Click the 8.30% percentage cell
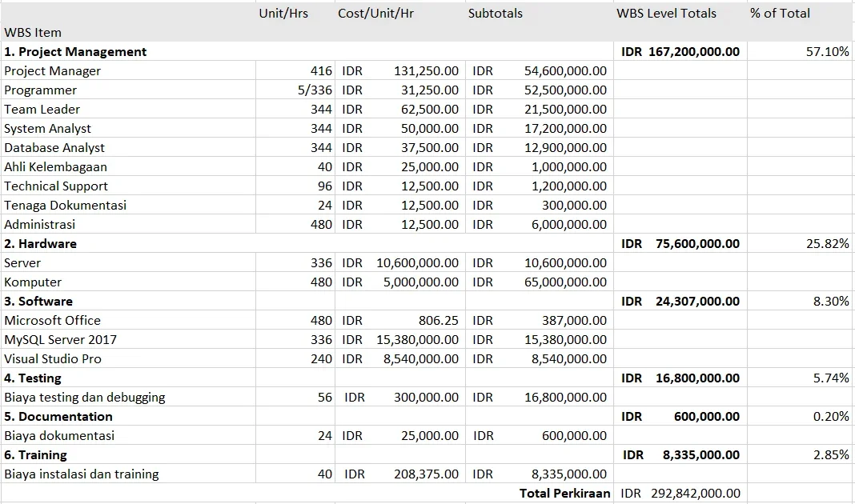The width and height of the screenshot is (855, 504). coord(831,302)
